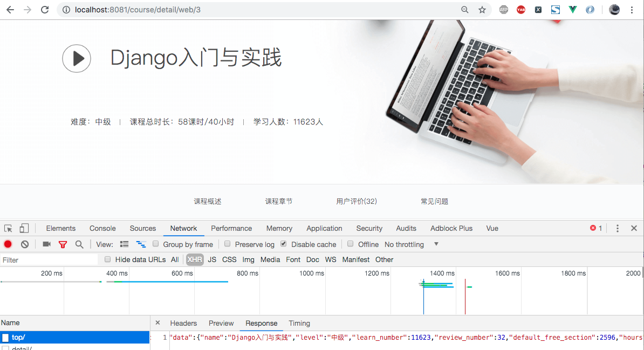Filter requests by WS
This screenshot has width=644, height=350.
(x=331, y=259)
